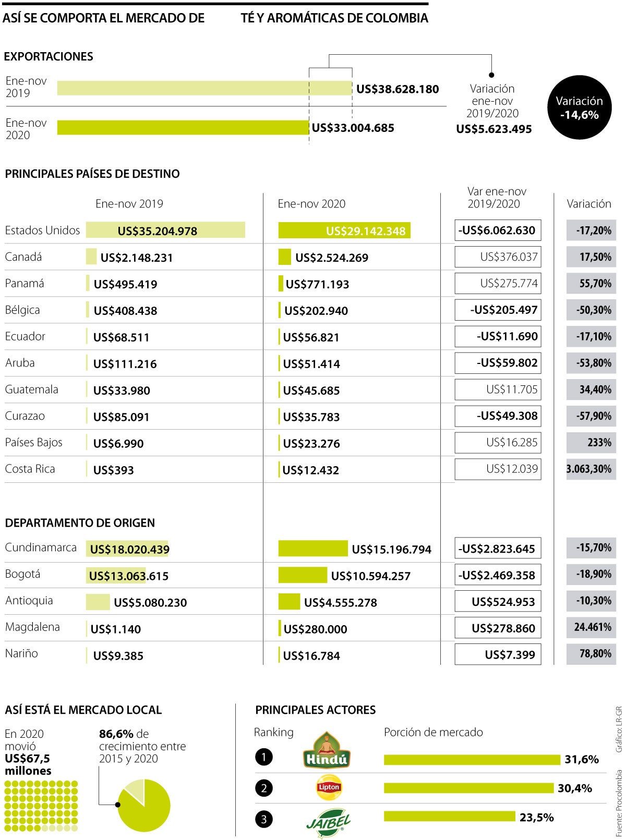Click the Estados Unidos 2019 value bar
Image resolution: width=626 pixels, height=840 pixels.
[165, 230]
